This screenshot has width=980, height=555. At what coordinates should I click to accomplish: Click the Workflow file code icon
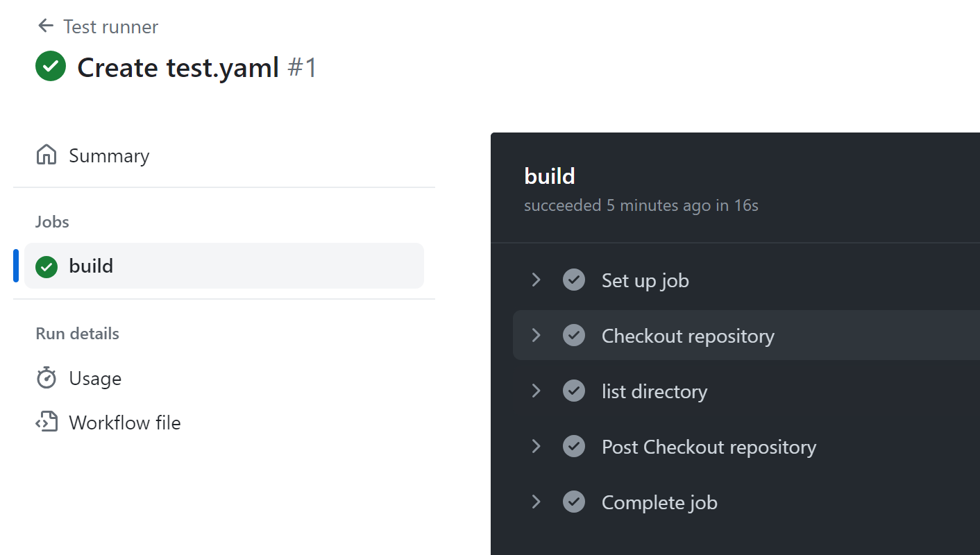point(47,422)
